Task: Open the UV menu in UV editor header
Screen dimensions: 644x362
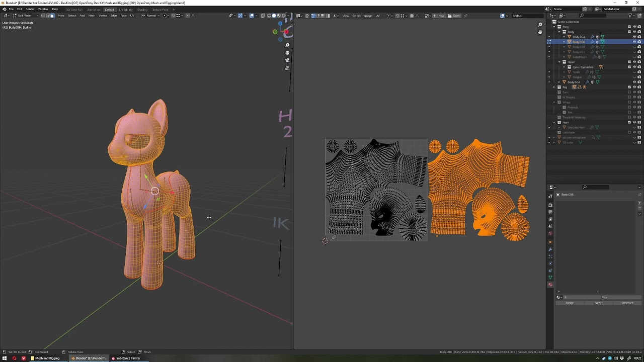Action: [x=377, y=16]
